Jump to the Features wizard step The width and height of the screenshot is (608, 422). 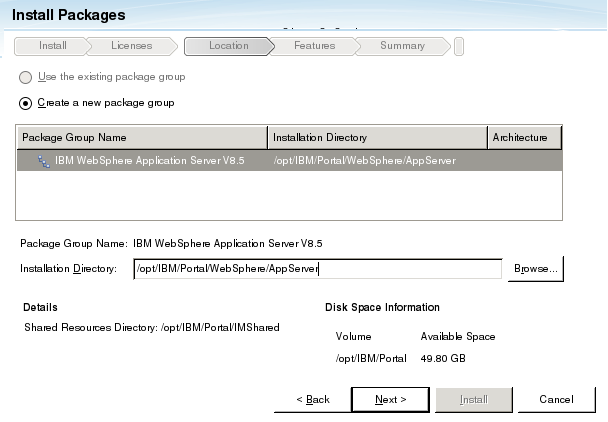314,46
